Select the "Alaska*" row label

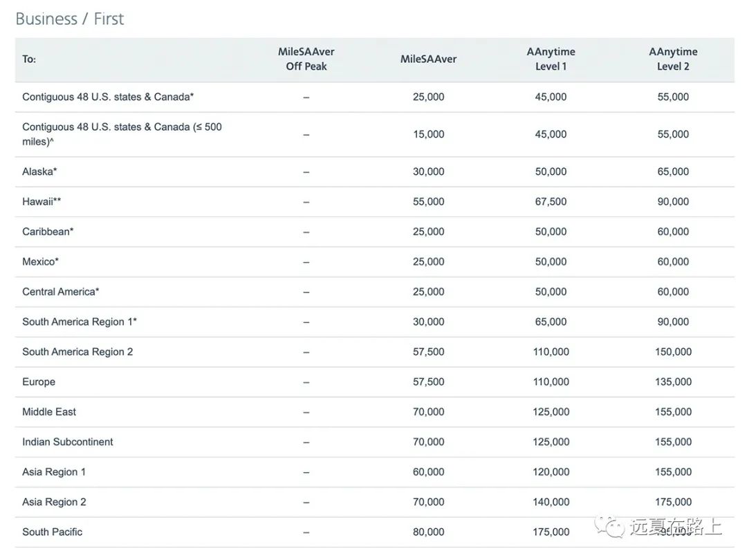click(x=39, y=171)
